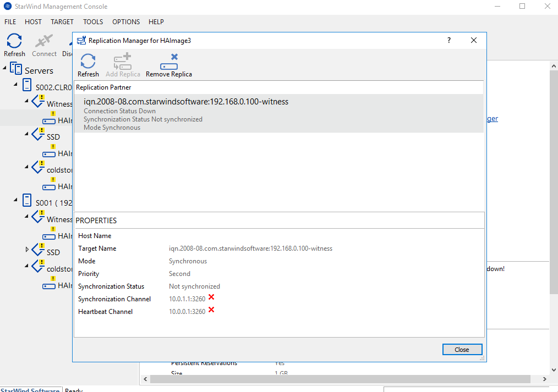Click red X beside Synchronization Channel address
The image size is (558, 392).
pyautogui.click(x=211, y=297)
